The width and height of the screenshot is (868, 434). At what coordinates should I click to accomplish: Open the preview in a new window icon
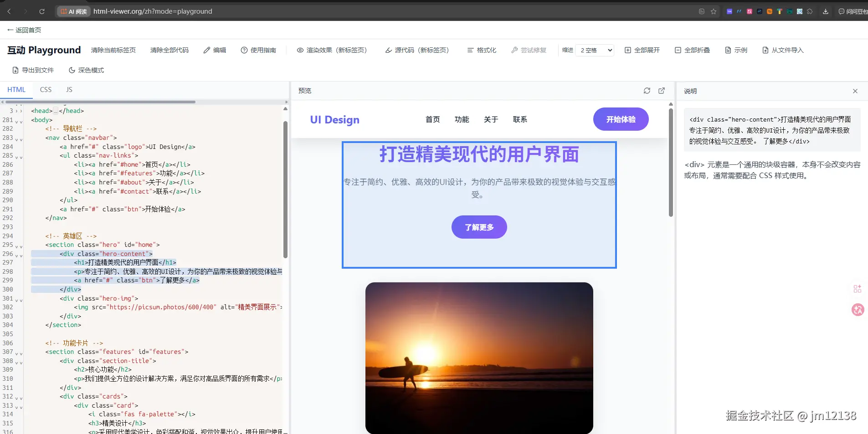[x=662, y=91]
